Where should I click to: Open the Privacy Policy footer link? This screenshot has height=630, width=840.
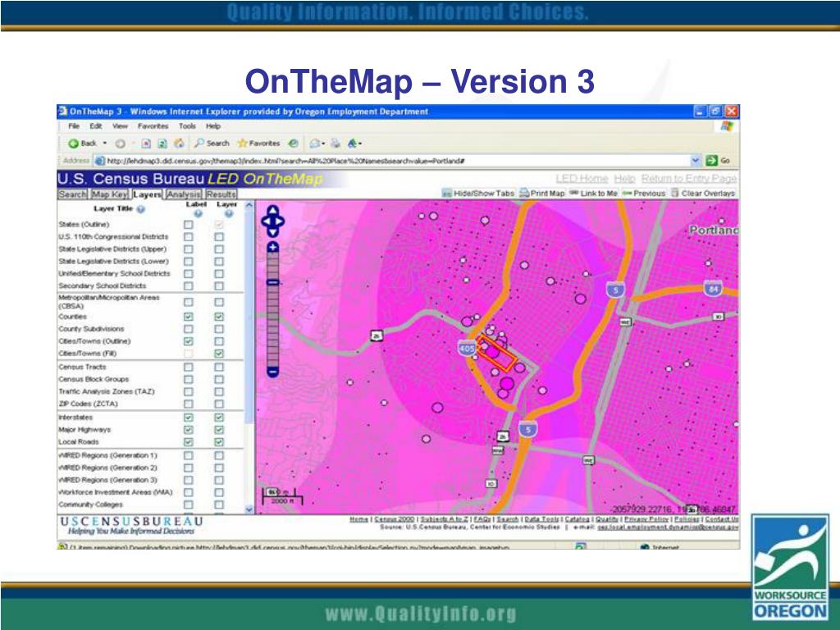point(646,519)
